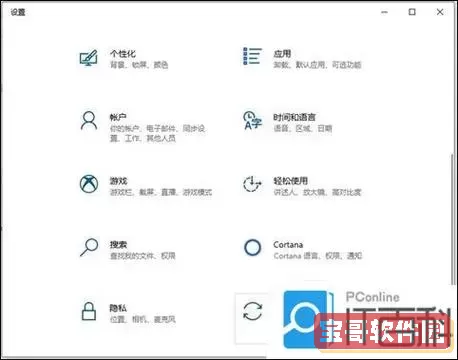Screen dimensions: 458x360
Task: Open the 帐户 accounts person icon
Action: point(89,121)
